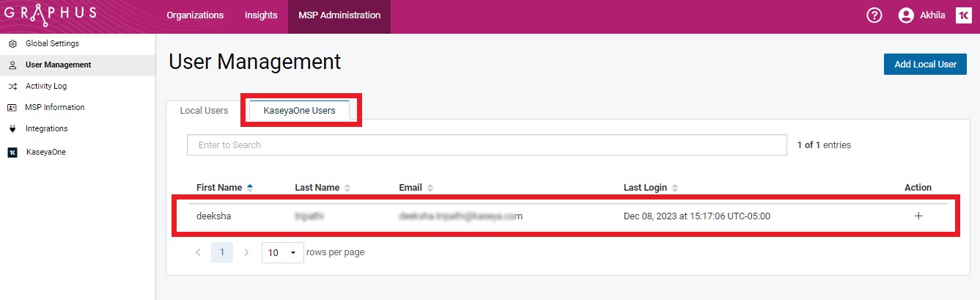Select the KaseyaOne Users tab
Screen dimensions: 980x300
pyautogui.click(x=299, y=111)
